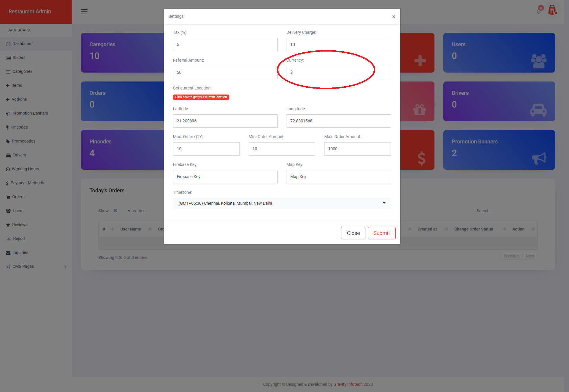Click the hamburger menu icon
Screen dimensions: 569x392
click(84, 12)
